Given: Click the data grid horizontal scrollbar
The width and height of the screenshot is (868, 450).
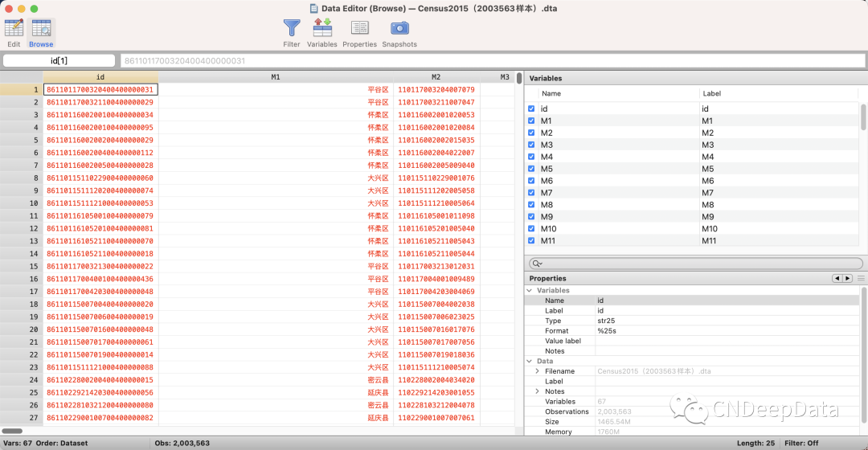Looking at the screenshot, I should [x=12, y=431].
